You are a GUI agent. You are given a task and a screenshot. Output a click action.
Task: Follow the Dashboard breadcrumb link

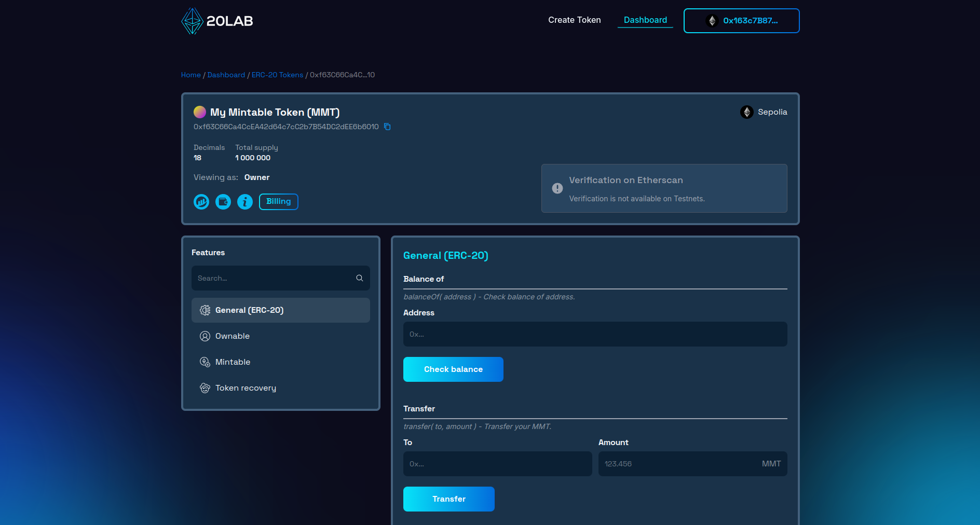coord(226,75)
